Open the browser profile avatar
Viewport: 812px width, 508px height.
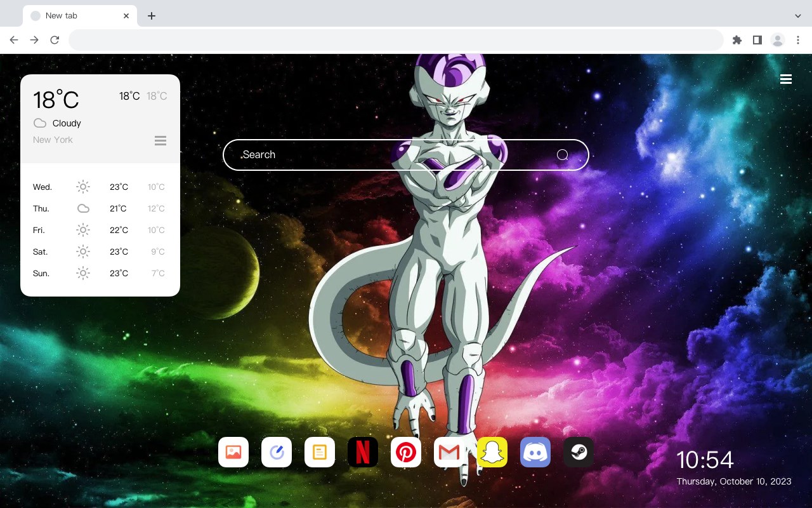tap(778, 40)
